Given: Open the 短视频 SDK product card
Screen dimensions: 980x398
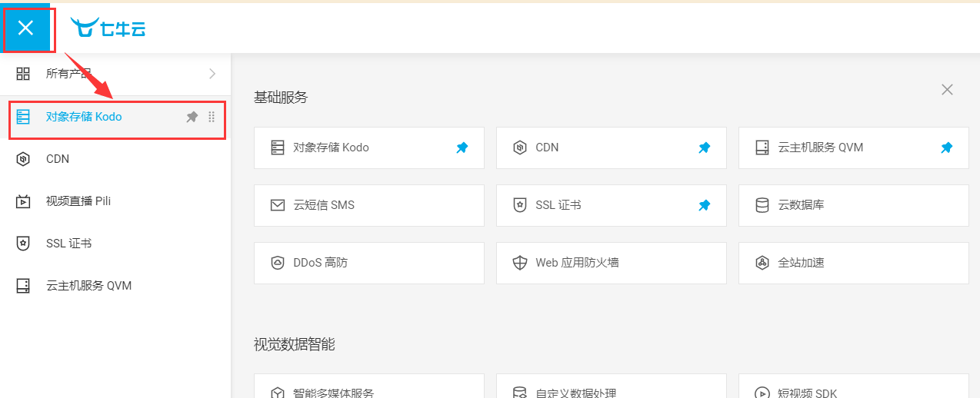Looking at the screenshot, I should coord(854,386).
